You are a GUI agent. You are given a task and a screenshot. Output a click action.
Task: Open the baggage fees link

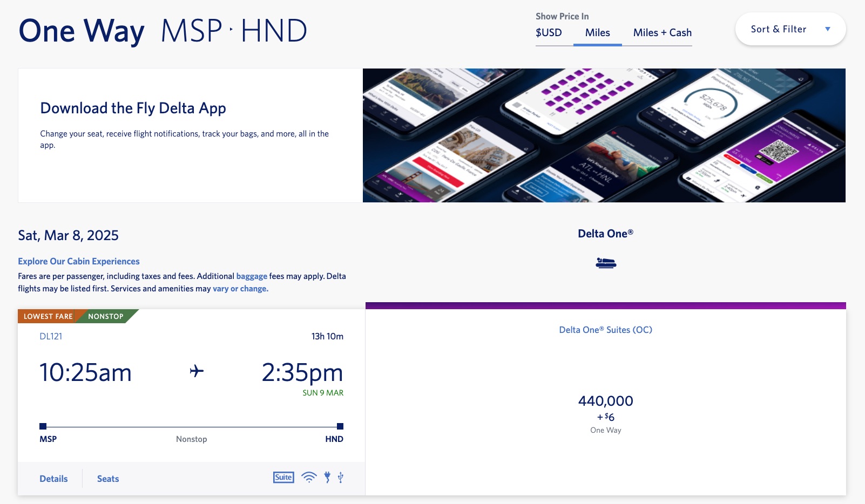pyautogui.click(x=252, y=276)
